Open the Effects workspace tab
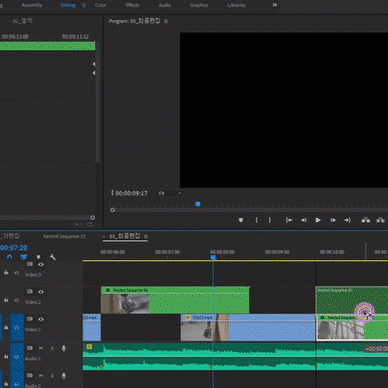 pos(132,5)
